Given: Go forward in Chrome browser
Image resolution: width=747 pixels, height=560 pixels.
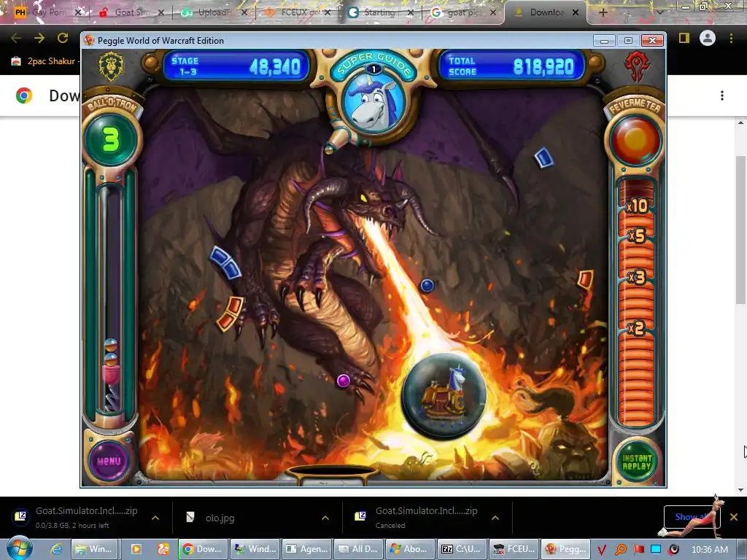Looking at the screenshot, I should (x=39, y=38).
